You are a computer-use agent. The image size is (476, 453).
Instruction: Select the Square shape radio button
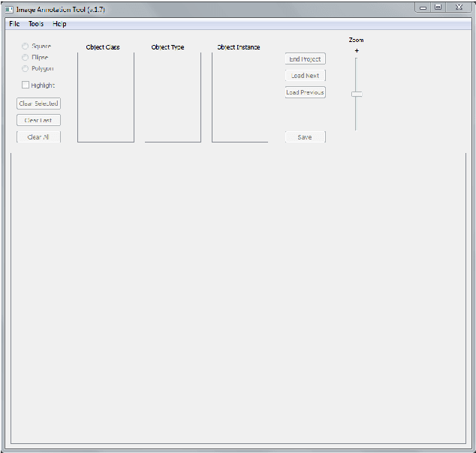[x=26, y=46]
